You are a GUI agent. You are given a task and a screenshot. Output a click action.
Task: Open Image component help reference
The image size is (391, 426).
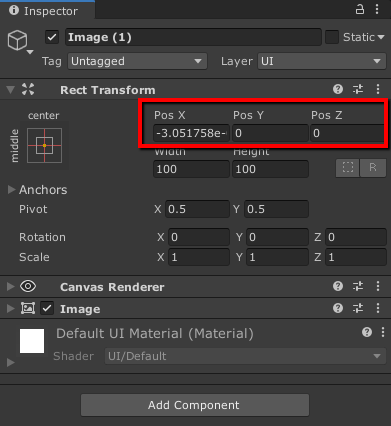pyautogui.click(x=338, y=308)
